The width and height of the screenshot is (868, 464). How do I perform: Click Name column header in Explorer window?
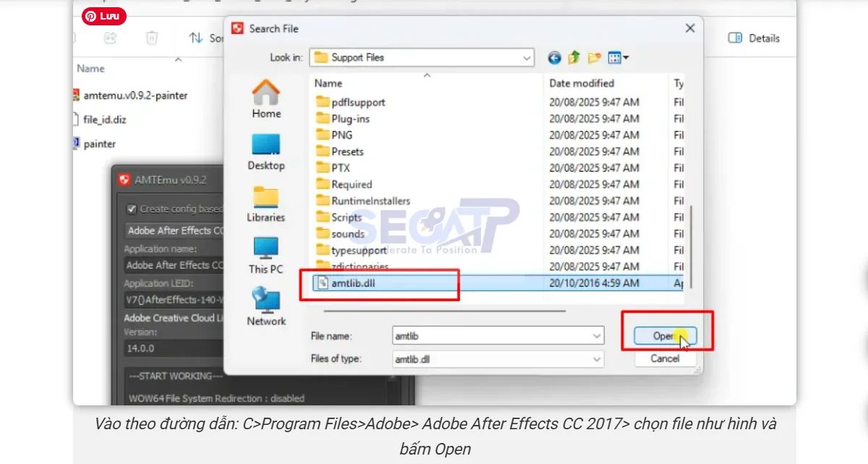[x=90, y=69]
